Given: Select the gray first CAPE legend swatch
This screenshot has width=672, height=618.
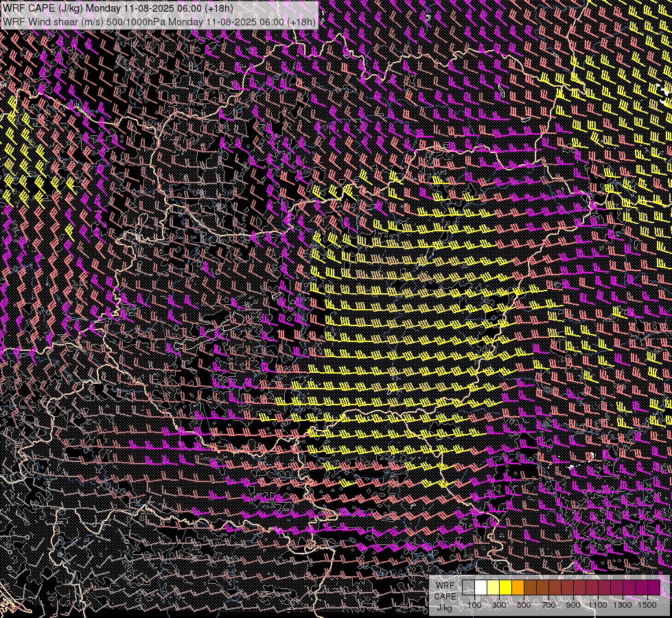Looking at the screenshot, I should point(468,588).
